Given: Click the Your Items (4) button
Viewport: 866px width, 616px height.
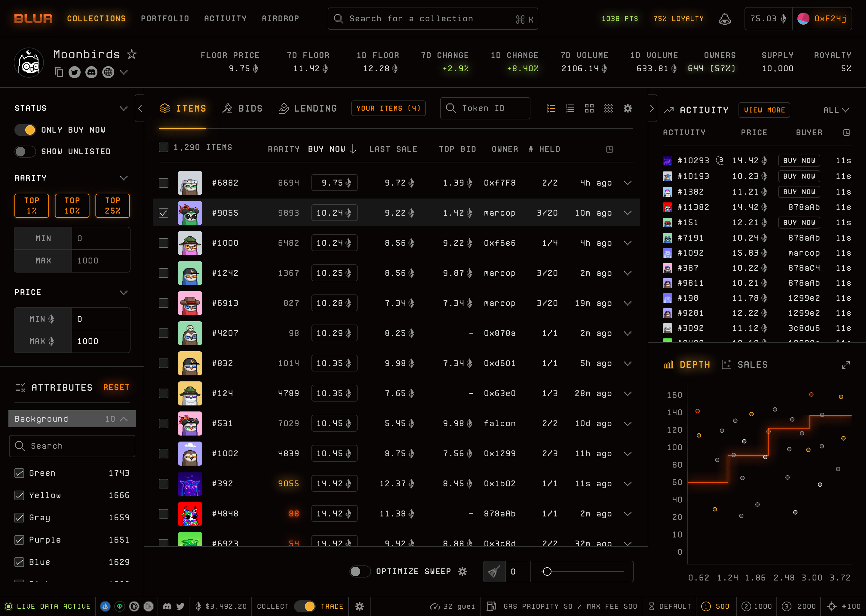Looking at the screenshot, I should [388, 109].
